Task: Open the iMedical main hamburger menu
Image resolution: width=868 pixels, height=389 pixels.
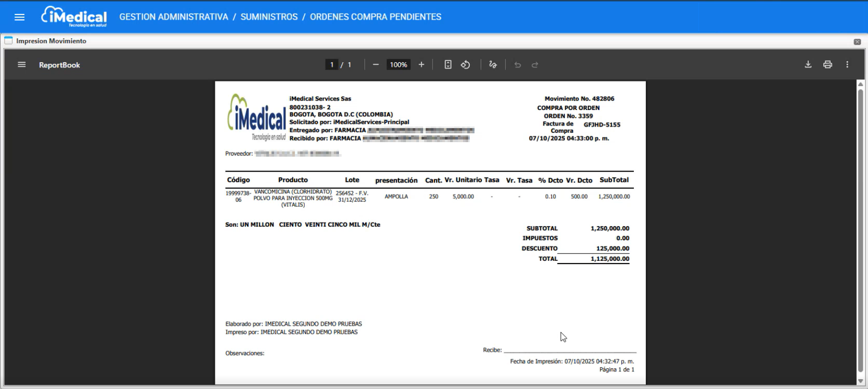Action: [20, 17]
